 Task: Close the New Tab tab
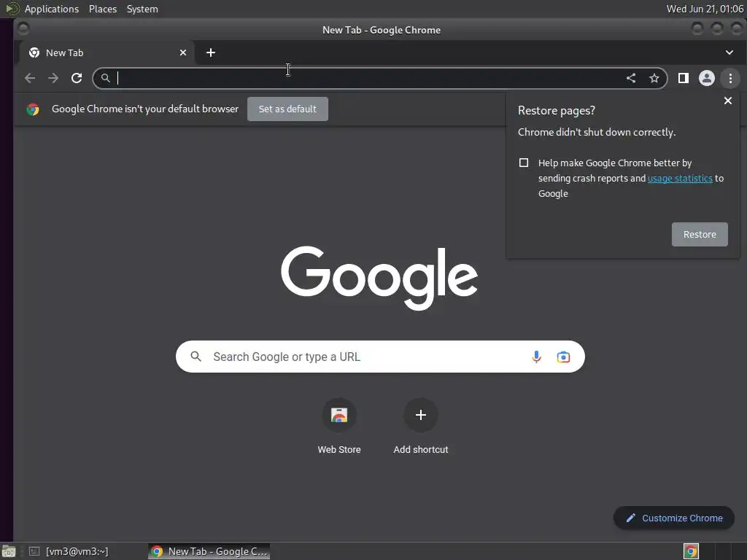[x=183, y=52]
